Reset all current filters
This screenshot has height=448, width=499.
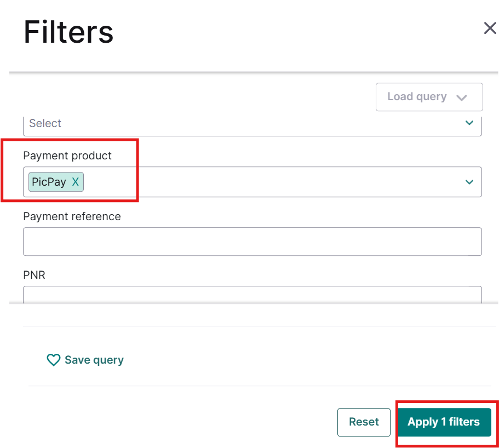[x=364, y=422]
